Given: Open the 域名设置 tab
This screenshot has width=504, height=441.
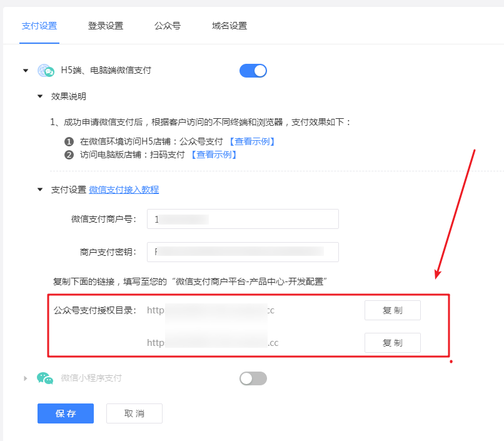Looking at the screenshot, I should 229,26.
